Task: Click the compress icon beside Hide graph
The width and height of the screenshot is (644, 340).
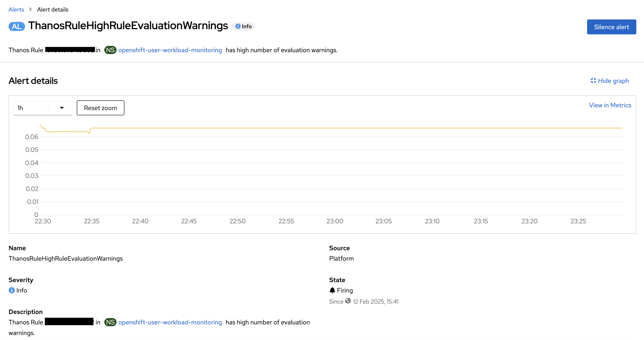Action: (x=593, y=81)
